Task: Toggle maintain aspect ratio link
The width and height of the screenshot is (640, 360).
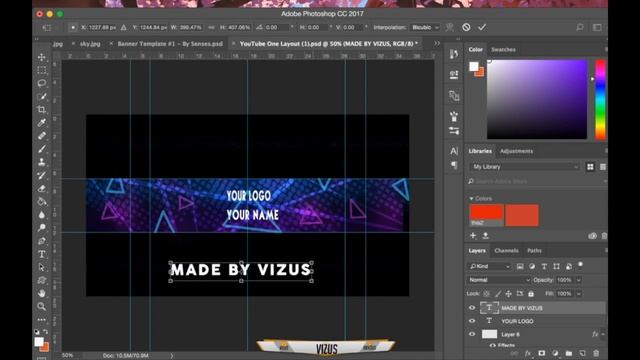Action: coord(211,27)
